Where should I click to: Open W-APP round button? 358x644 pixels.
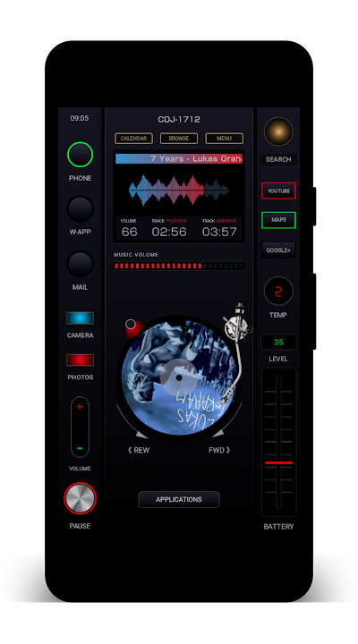tap(80, 208)
